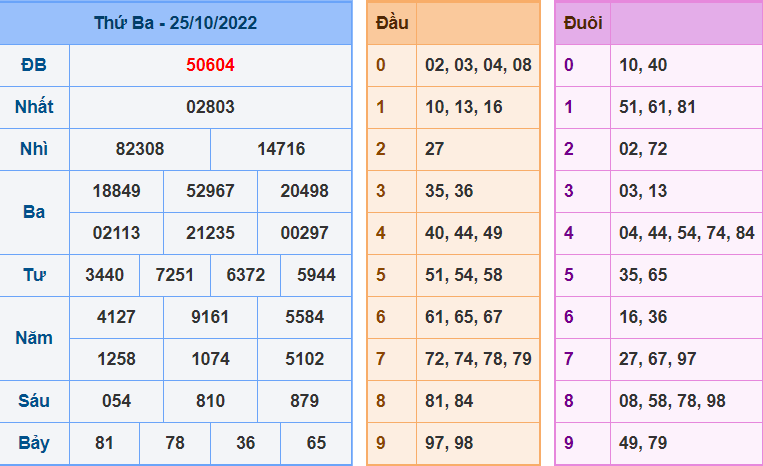This screenshot has width=763, height=466.
Task: Click Đuôi values 35, 65
Action: click(643, 275)
